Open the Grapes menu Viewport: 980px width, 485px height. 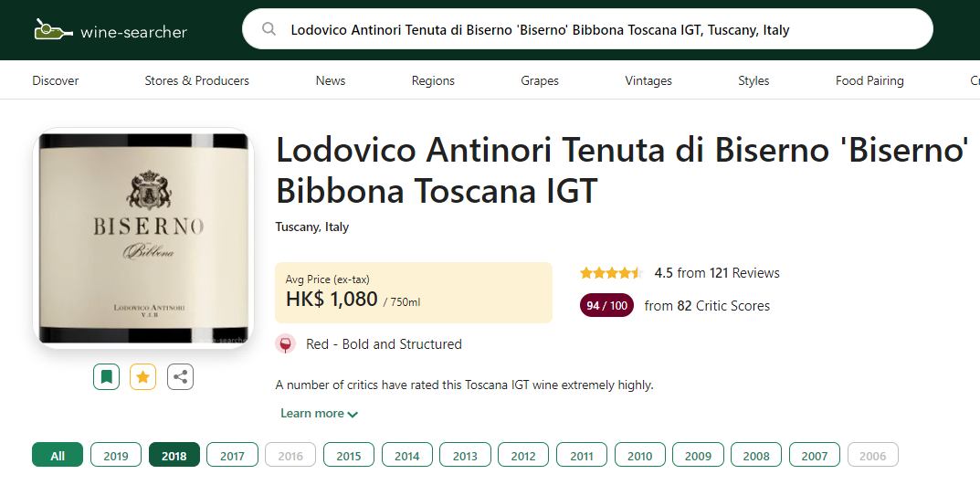pyautogui.click(x=540, y=80)
